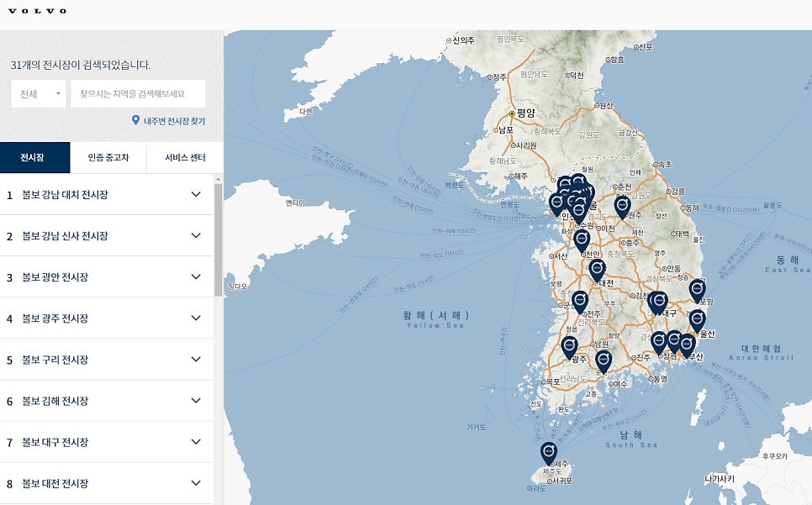This screenshot has width=812, height=505.
Task: Expand 볼보 김해 전시장 chevron
Action: point(196,401)
